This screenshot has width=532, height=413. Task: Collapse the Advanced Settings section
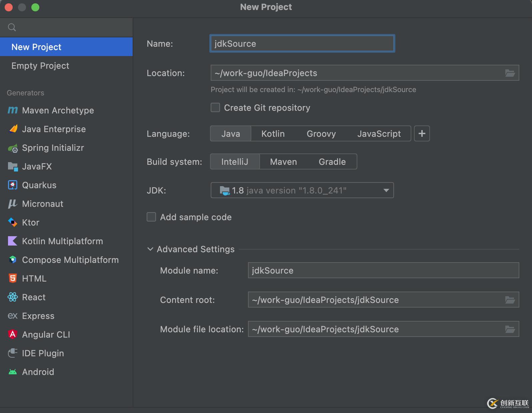pyautogui.click(x=150, y=249)
